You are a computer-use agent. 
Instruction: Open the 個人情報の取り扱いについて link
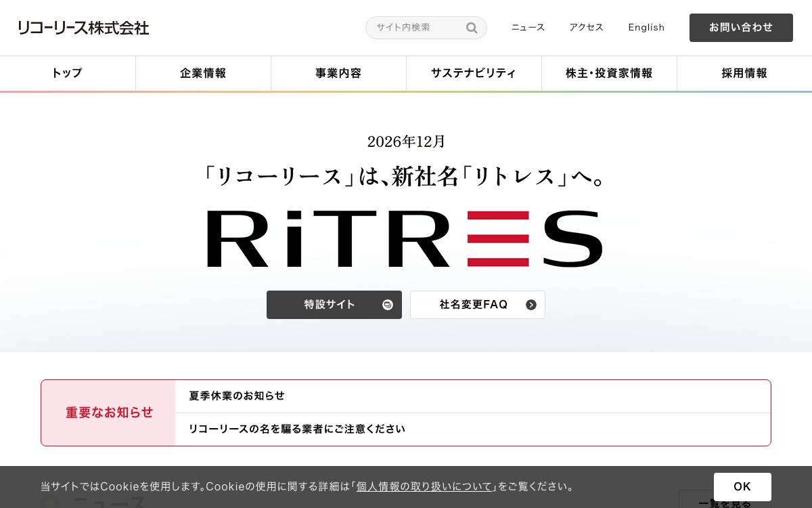(424, 486)
